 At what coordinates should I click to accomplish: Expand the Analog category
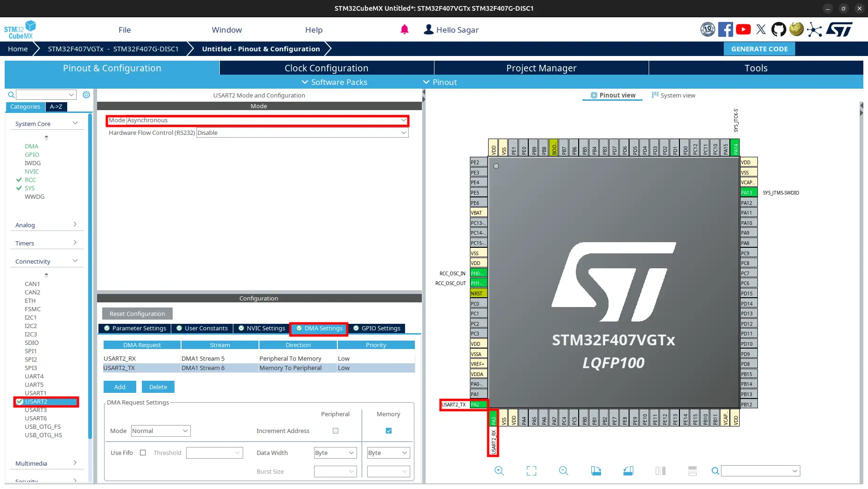(x=46, y=225)
